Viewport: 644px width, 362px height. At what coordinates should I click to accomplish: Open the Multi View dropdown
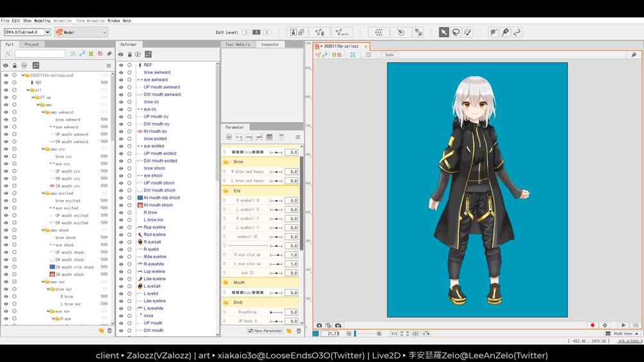point(622,334)
